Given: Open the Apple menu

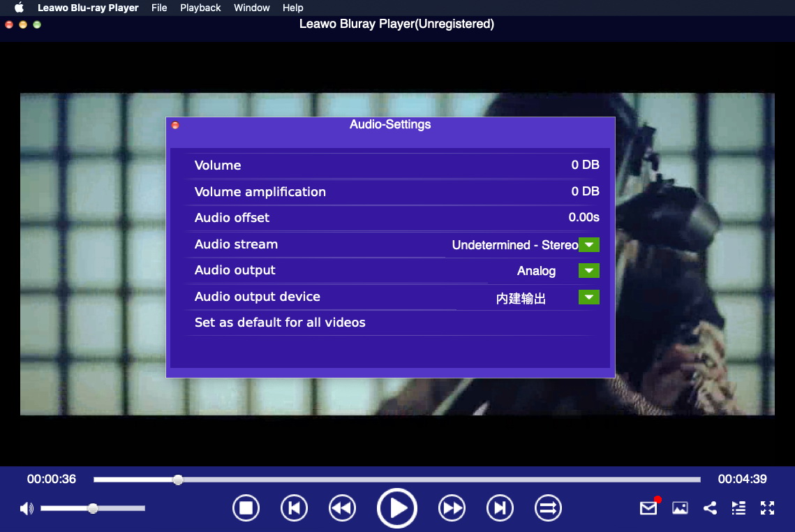Looking at the screenshot, I should pyautogui.click(x=19, y=8).
